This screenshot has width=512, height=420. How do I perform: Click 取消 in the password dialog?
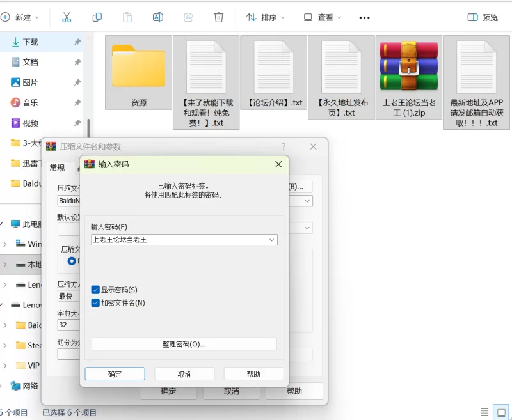(x=184, y=374)
